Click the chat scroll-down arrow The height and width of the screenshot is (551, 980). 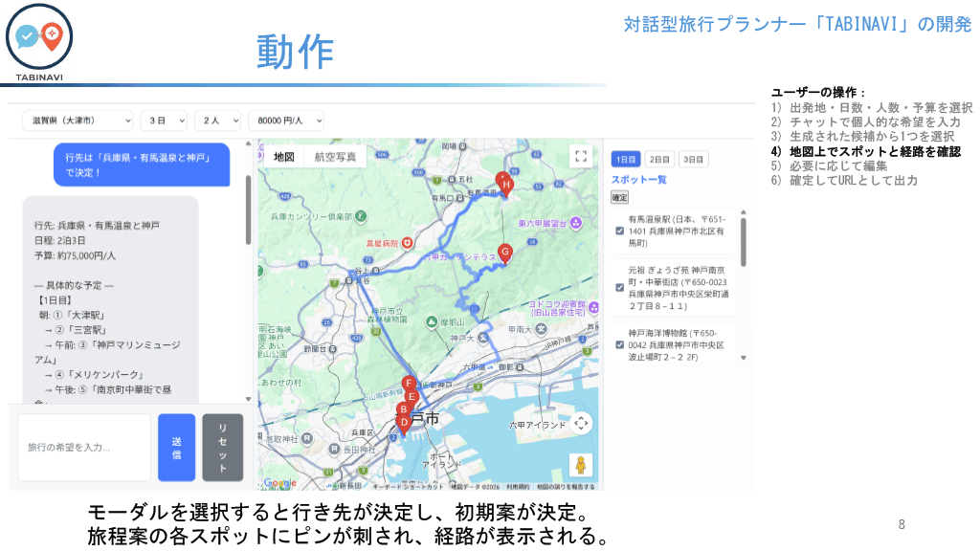point(248,399)
